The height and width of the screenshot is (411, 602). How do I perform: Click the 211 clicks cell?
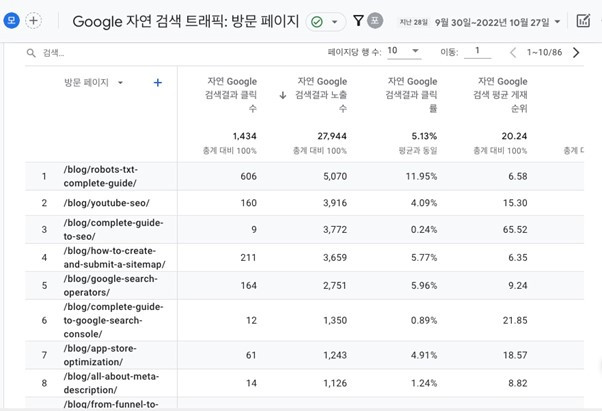pyautogui.click(x=248, y=257)
